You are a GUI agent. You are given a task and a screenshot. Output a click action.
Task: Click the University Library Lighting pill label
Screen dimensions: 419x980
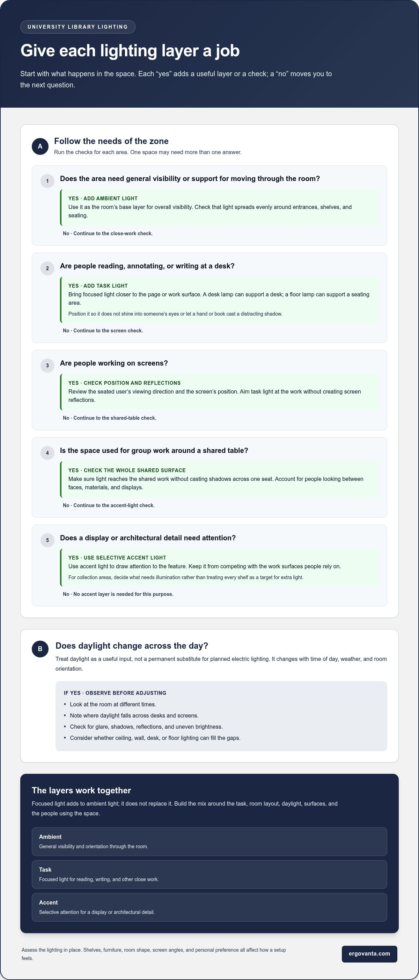pos(78,27)
